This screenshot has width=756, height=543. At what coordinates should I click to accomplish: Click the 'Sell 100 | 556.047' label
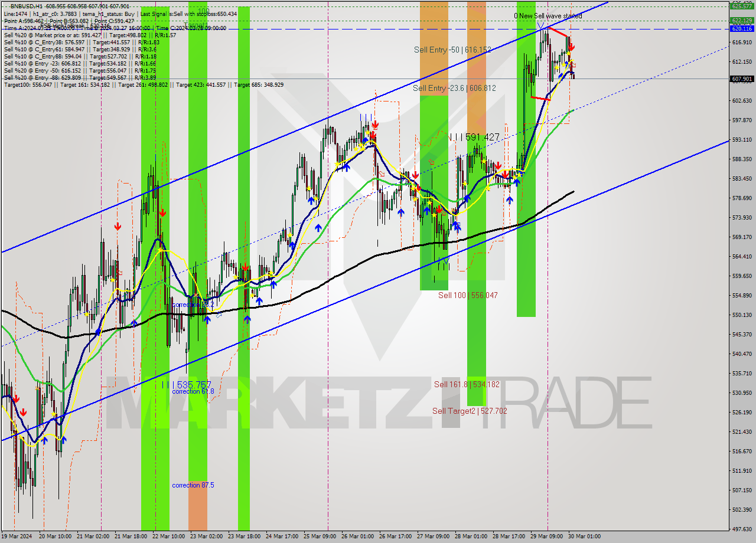[468, 295]
